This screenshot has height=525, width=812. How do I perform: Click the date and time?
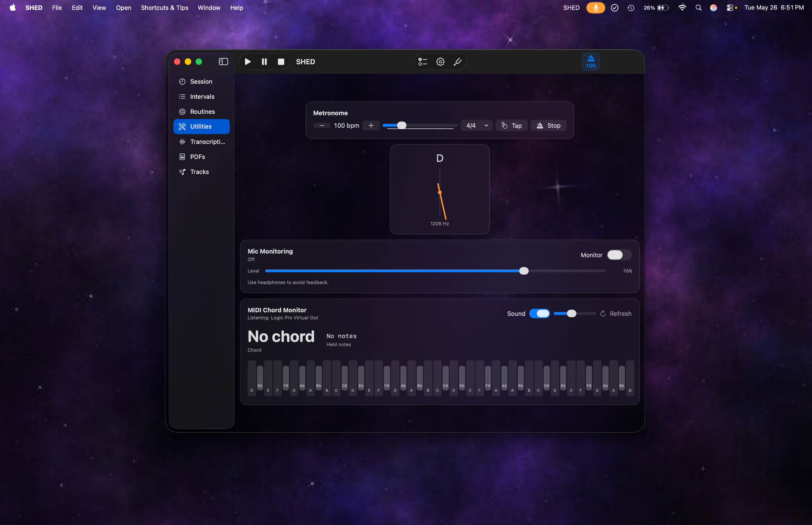click(774, 8)
